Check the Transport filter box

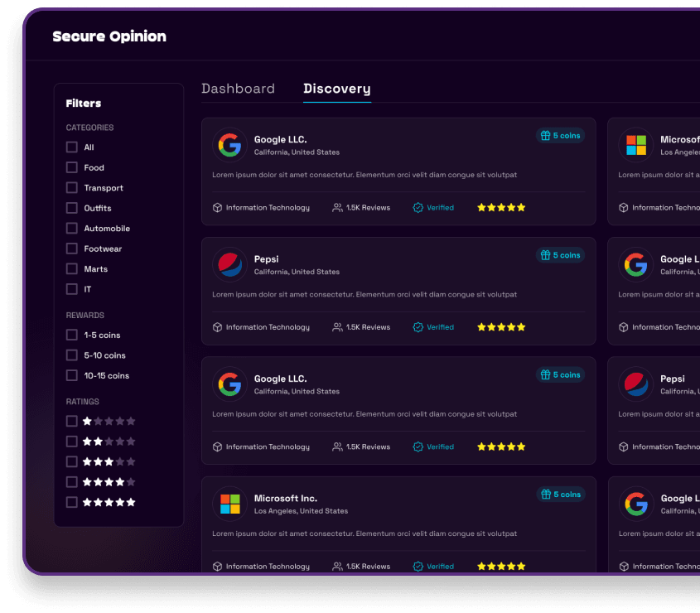tap(72, 188)
